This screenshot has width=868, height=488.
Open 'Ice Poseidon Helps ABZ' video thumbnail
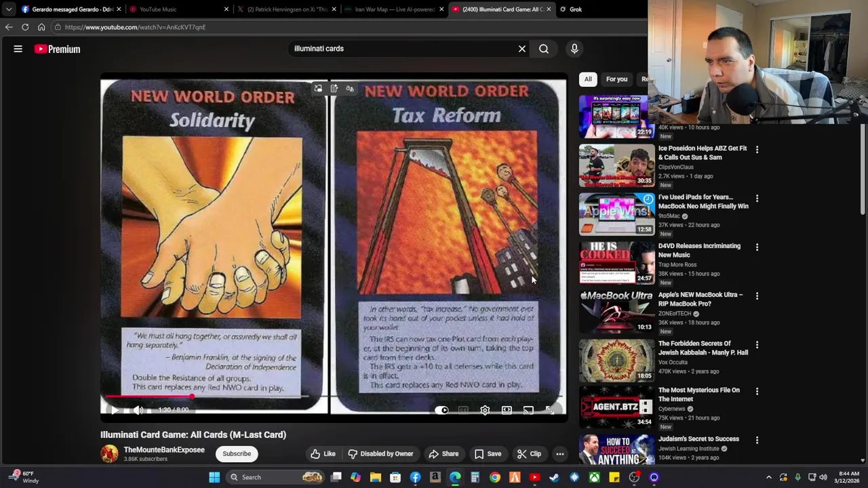click(x=616, y=165)
